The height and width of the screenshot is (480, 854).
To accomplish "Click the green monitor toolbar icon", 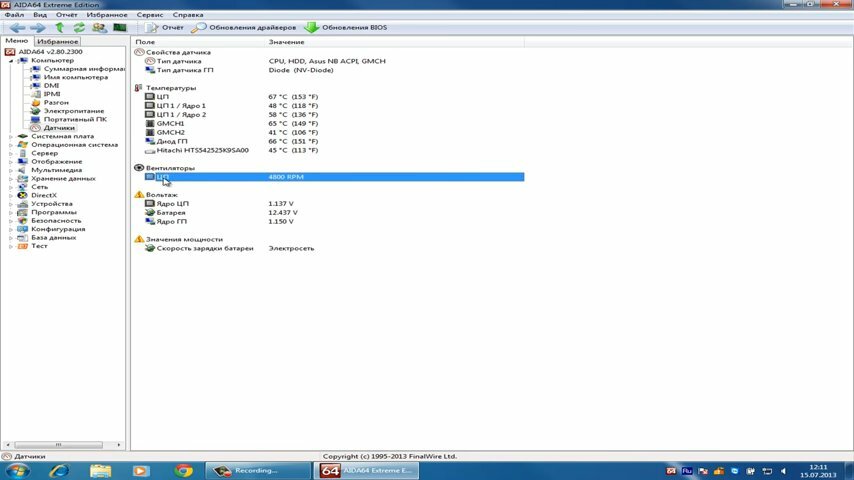I will [120, 27].
